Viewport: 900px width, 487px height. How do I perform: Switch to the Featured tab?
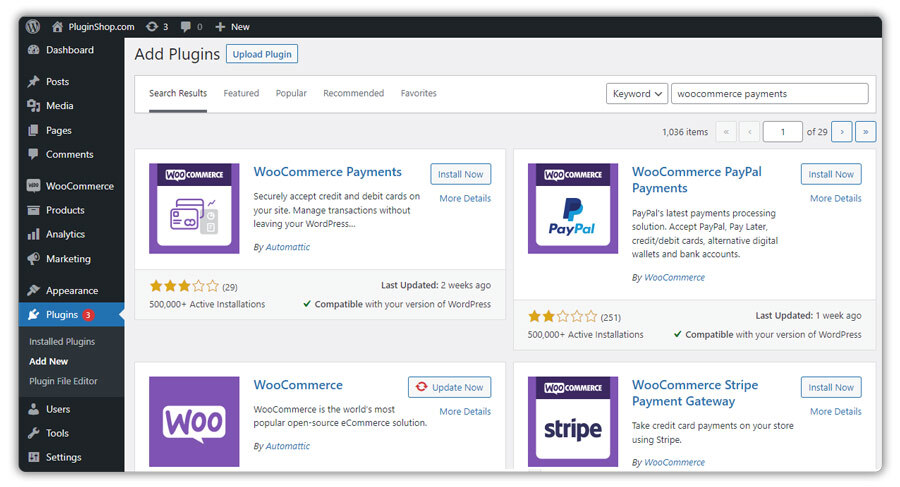(x=241, y=93)
